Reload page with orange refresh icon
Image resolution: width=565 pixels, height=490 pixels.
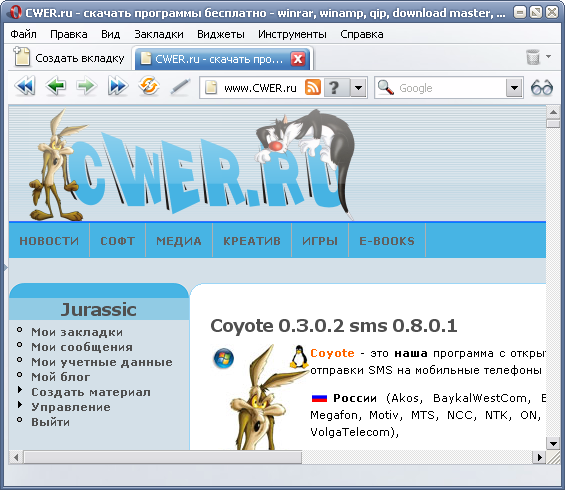148,86
